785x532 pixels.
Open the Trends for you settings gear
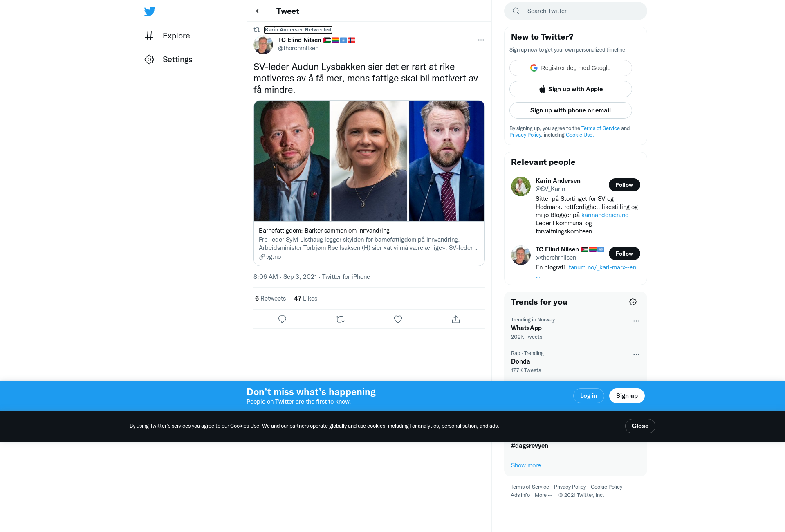tap(633, 302)
